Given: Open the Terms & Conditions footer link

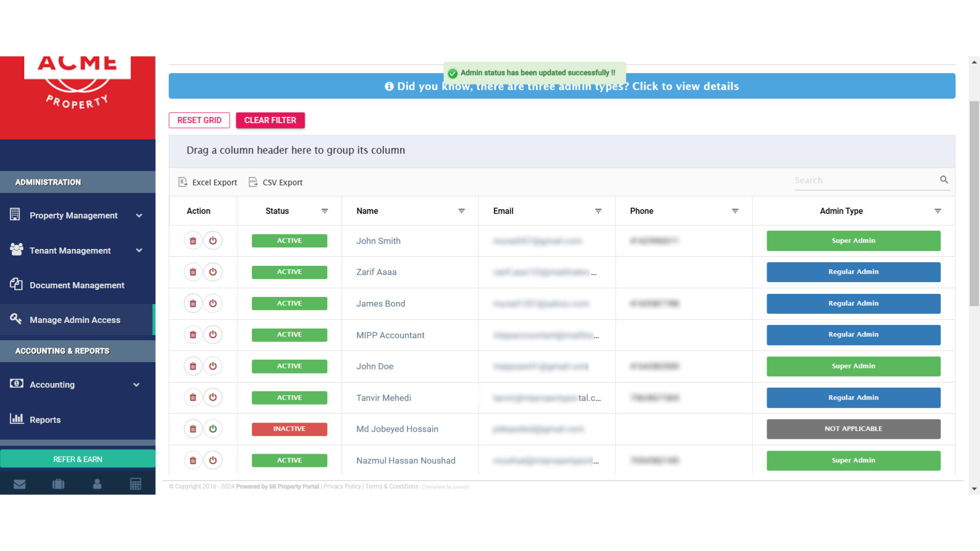Looking at the screenshot, I should [391, 487].
